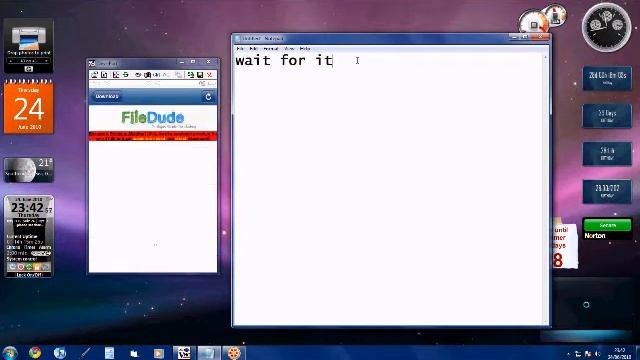Click Notepad's vertical scrollbar up arrow

(546, 57)
